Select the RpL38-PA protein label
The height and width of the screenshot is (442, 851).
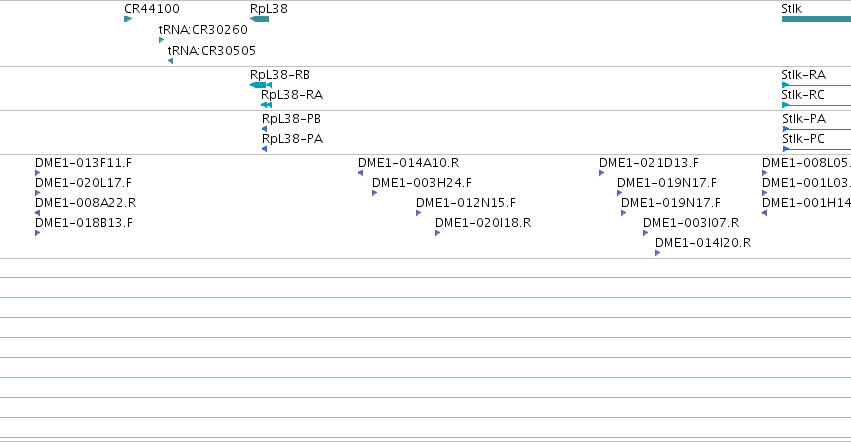pos(293,138)
